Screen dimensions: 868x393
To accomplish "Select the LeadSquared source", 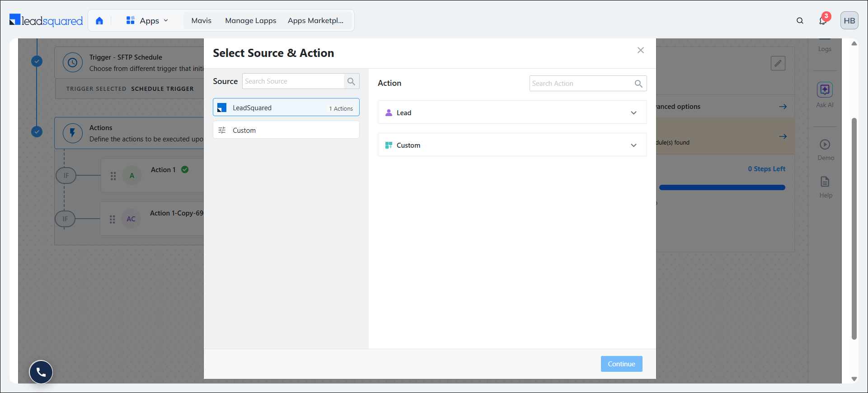I will 286,108.
